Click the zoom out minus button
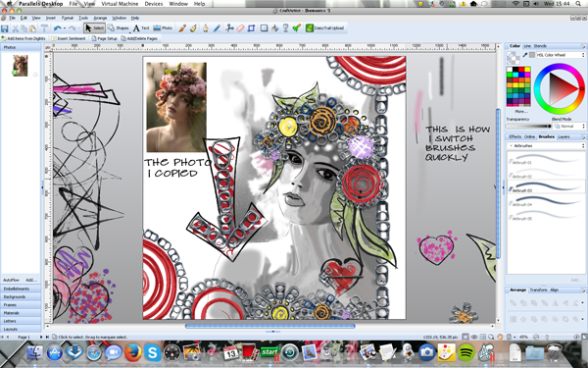The width and height of the screenshot is (588, 368). coord(536,337)
